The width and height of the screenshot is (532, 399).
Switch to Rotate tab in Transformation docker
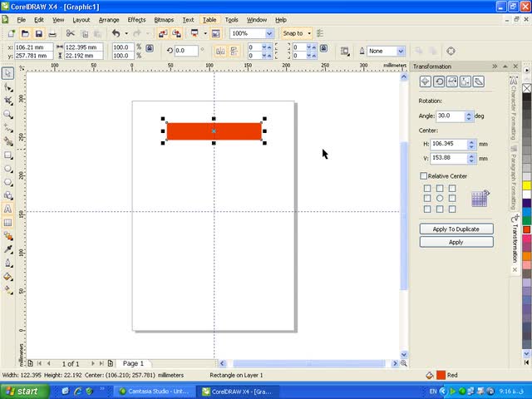pyautogui.click(x=439, y=81)
